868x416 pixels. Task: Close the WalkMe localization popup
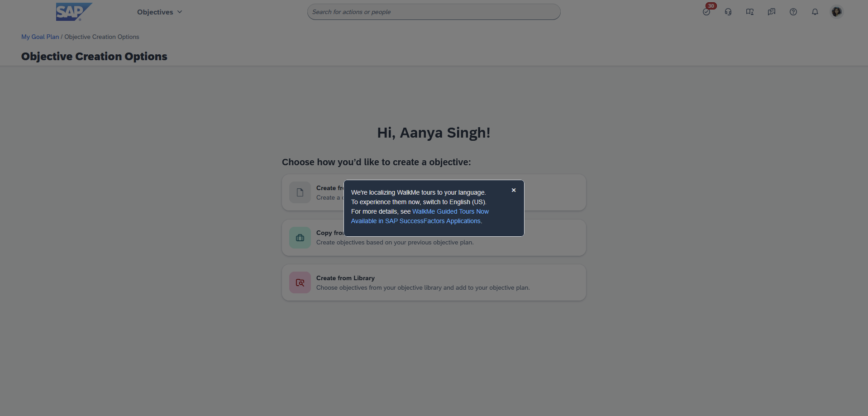click(x=514, y=190)
